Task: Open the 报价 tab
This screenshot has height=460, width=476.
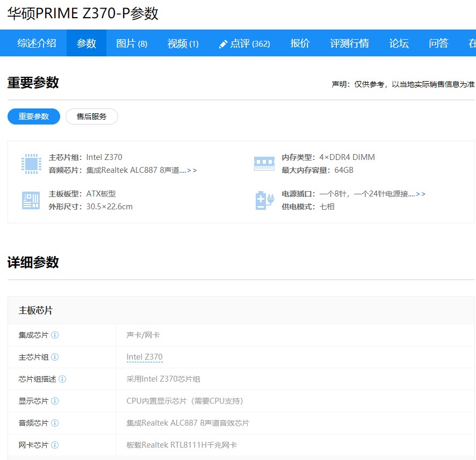Action: pyautogui.click(x=300, y=43)
